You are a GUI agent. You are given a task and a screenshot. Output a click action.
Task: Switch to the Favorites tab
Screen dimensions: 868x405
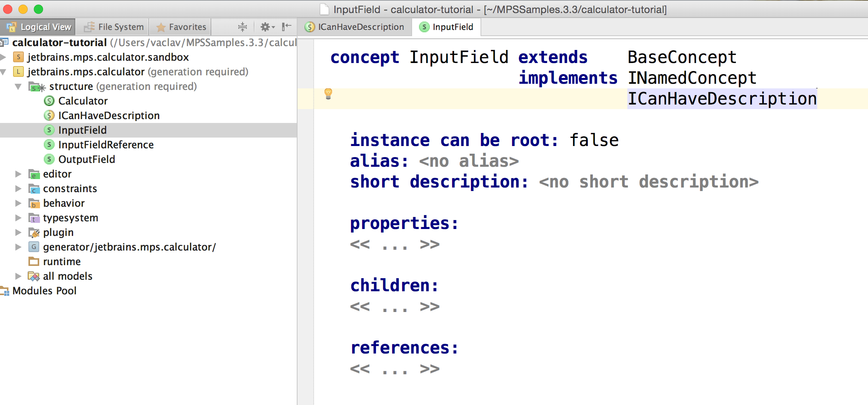(180, 27)
